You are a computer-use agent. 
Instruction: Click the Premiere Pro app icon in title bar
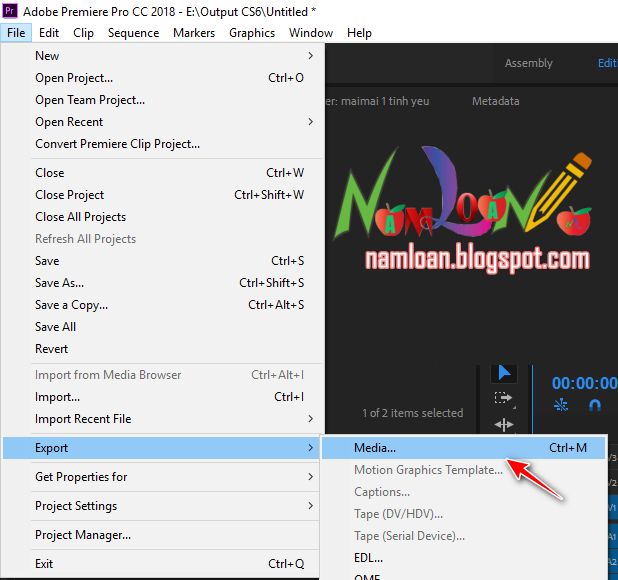tap(10, 11)
